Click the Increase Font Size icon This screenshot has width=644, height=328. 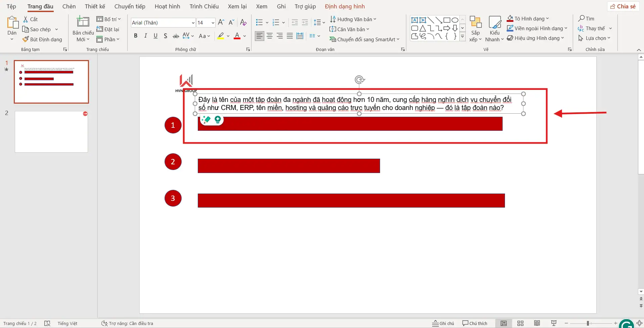[221, 22]
